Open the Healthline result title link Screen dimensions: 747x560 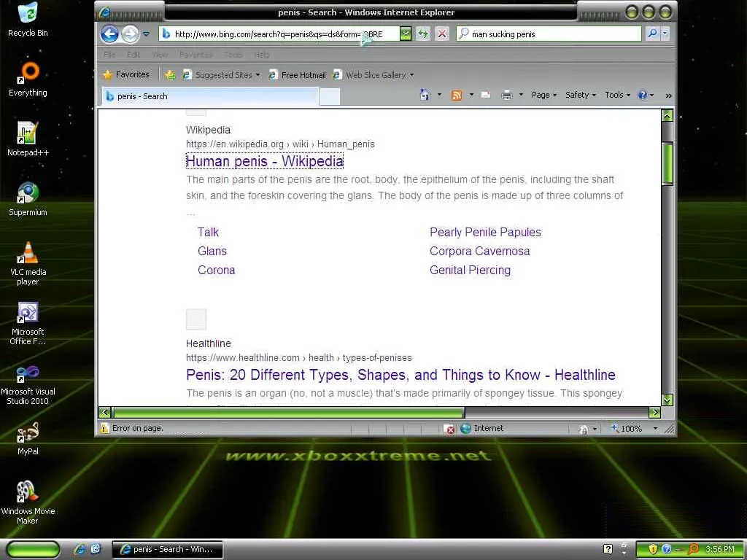pos(400,375)
